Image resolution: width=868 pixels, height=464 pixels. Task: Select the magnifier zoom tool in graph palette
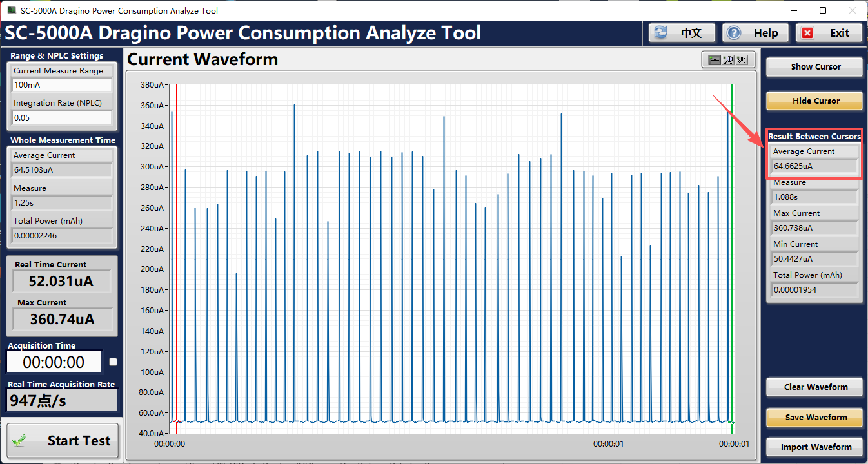pyautogui.click(x=728, y=60)
